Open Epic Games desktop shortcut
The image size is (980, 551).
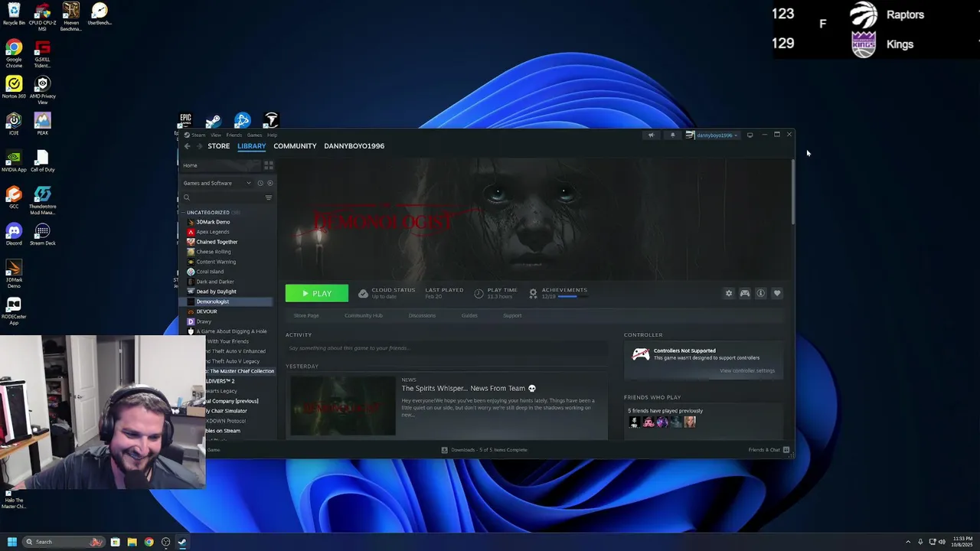185,120
